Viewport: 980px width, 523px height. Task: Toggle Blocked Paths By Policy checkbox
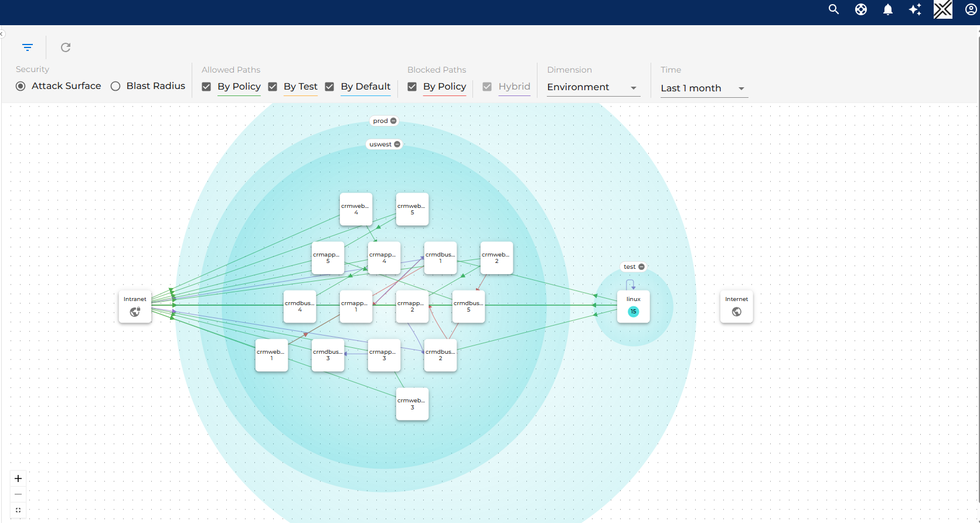click(412, 87)
